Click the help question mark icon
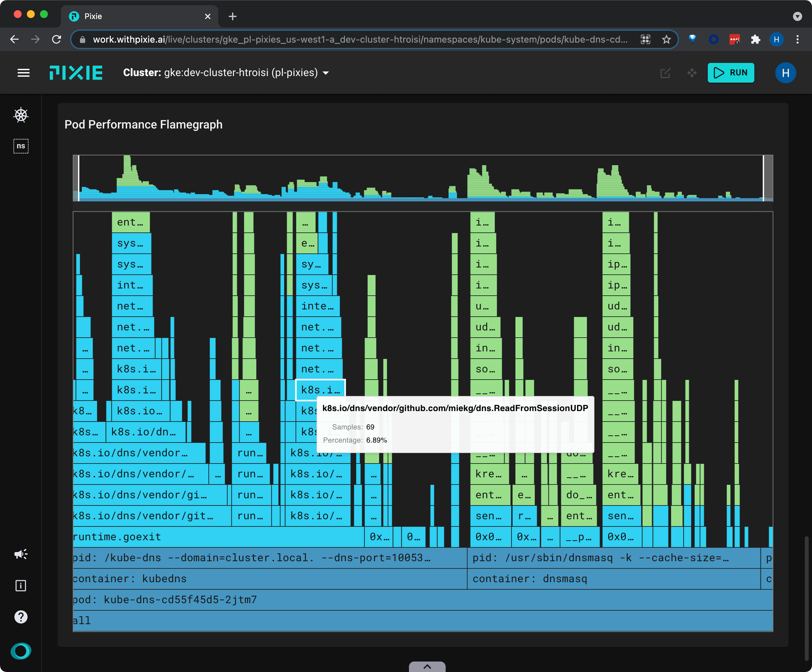 [21, 617]
